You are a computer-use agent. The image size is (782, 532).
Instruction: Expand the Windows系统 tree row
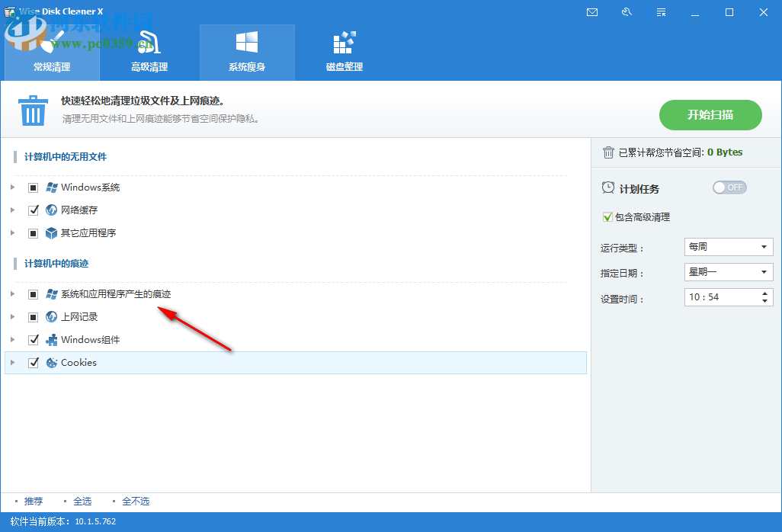tap(12, 187)
